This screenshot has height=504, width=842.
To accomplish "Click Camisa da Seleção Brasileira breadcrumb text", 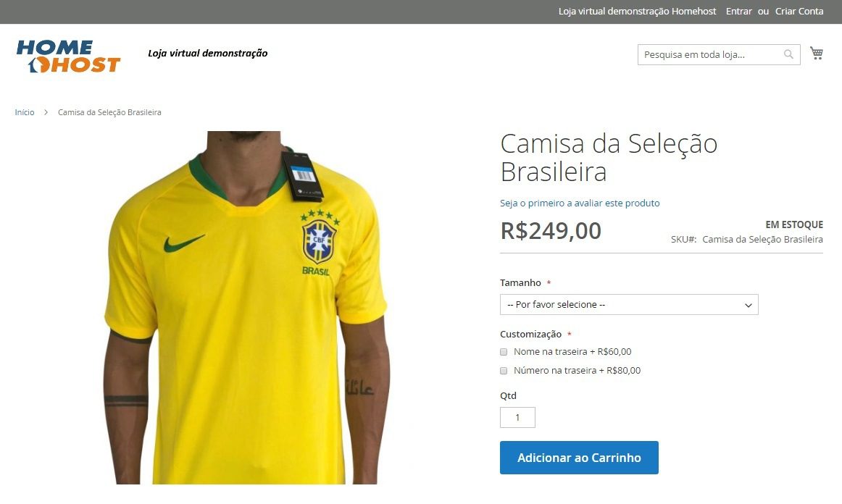I will point(109,112).
